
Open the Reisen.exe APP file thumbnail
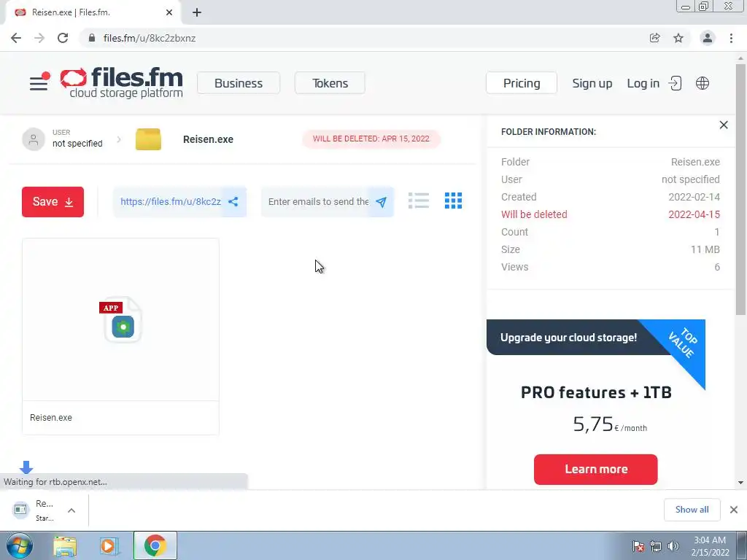(120, 319)
